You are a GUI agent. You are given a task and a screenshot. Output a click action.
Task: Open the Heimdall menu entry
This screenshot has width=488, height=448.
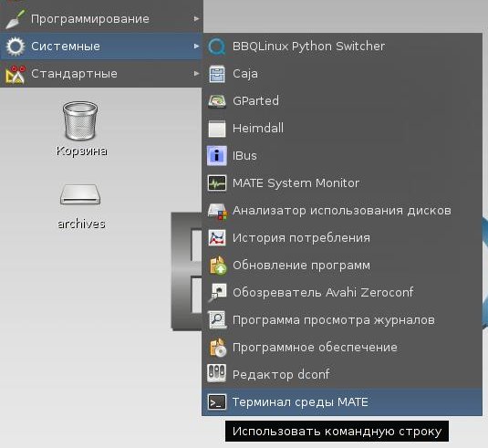(342, 129)
